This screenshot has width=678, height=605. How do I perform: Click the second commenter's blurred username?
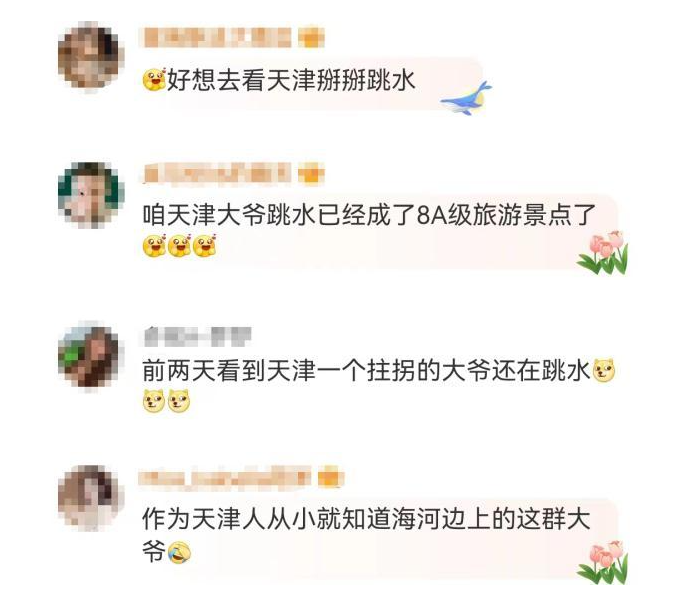(216, 174)
